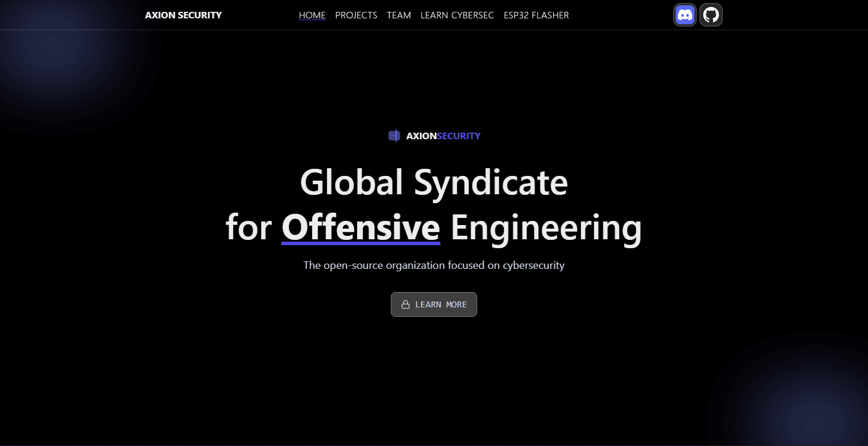Click the LEARN MORE button label
Screen dimensions: 868x446
coord(441,304)
